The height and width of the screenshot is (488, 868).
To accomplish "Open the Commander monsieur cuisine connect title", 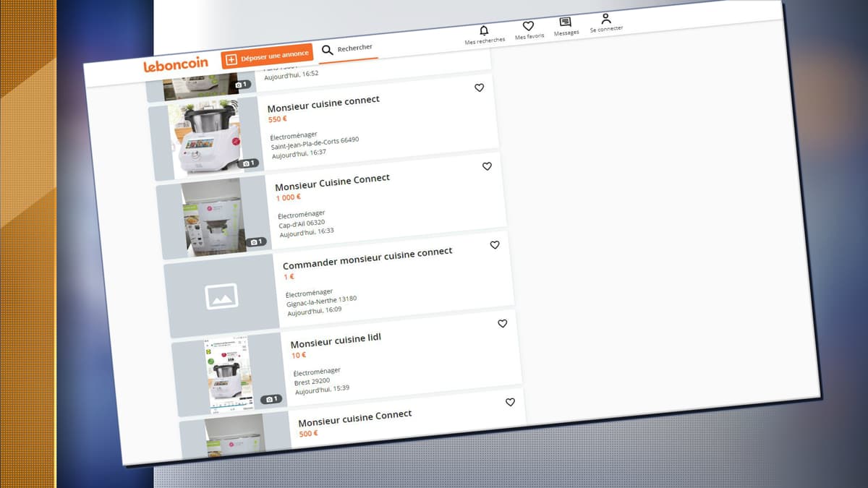I will [367, 258].
